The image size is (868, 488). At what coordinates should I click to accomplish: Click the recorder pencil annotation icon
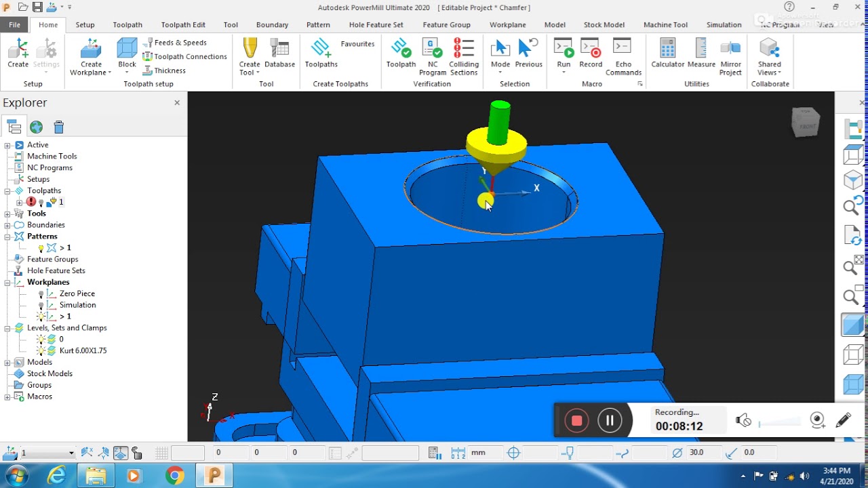click(843, 421)
